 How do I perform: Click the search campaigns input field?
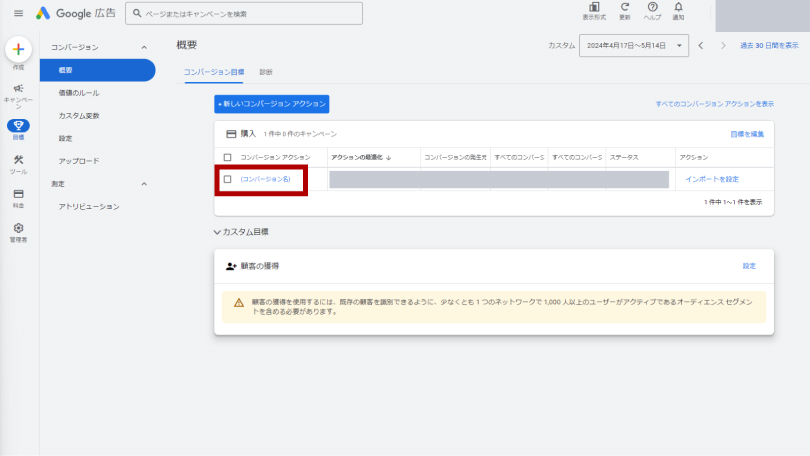coord(250,14)
